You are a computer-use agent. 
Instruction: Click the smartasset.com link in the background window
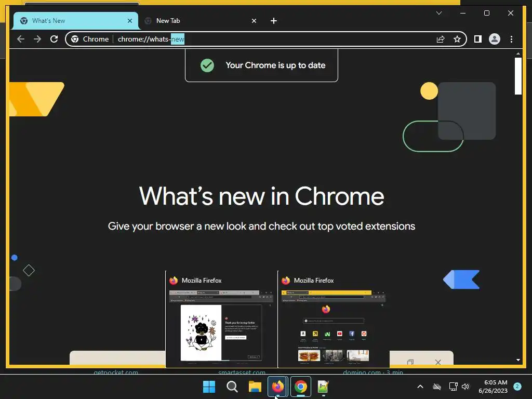click(x=242, y=372)
